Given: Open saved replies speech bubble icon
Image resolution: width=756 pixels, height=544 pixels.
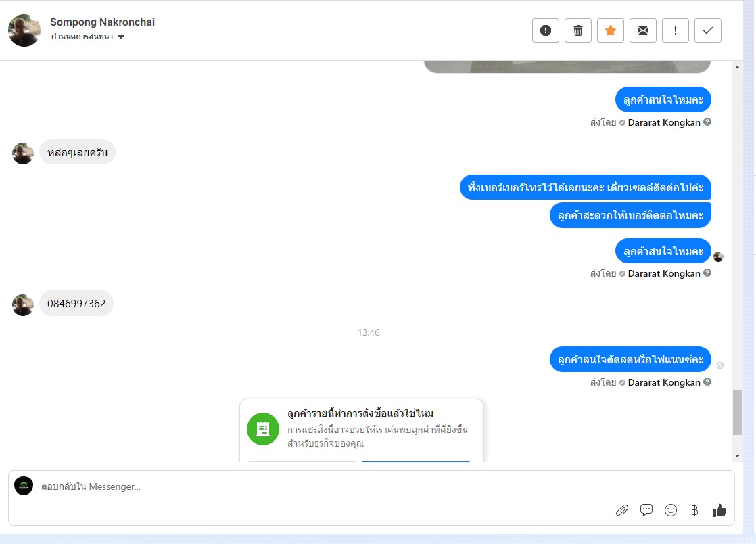Looking at the screenshot, I should click(x=646, y=510).
